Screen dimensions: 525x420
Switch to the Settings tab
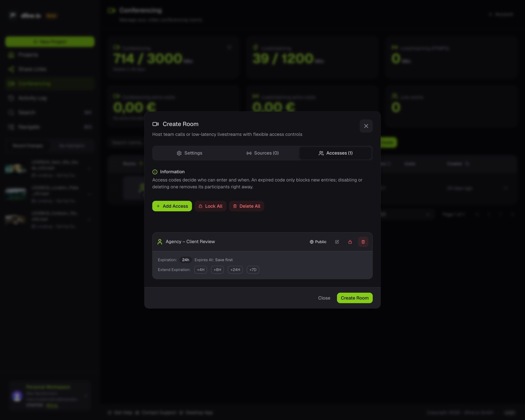[189, 153]
